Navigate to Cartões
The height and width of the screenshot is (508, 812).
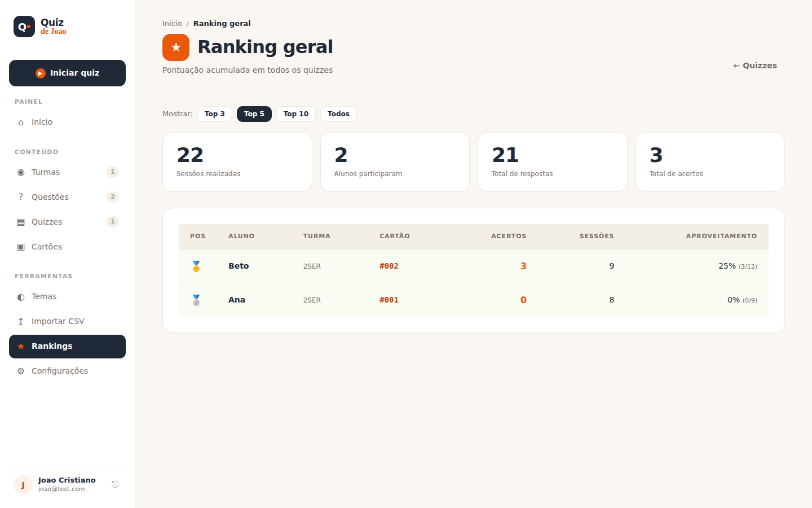click(x=67, y=247)
